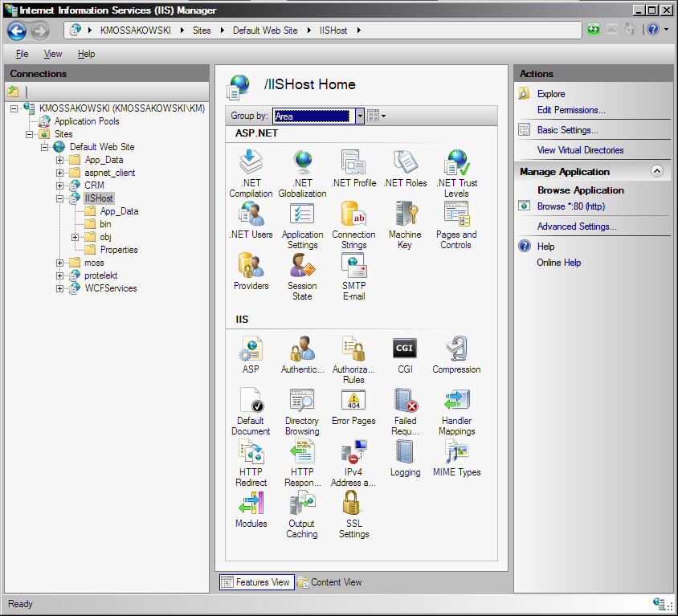
Task: Open SMTP E-mail feature
Action: [353, 276]
